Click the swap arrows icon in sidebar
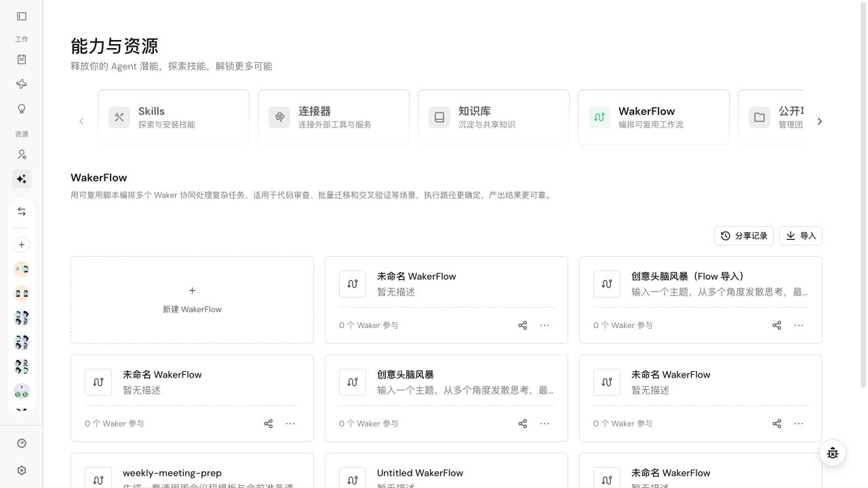Viewport: 868px width, 488px height. click(22, 211)
